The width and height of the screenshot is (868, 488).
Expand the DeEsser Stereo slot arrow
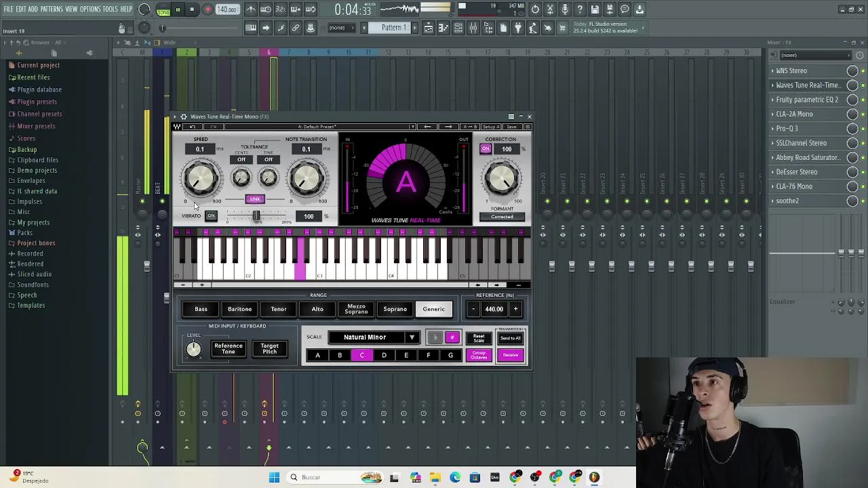tap(773, 172)
